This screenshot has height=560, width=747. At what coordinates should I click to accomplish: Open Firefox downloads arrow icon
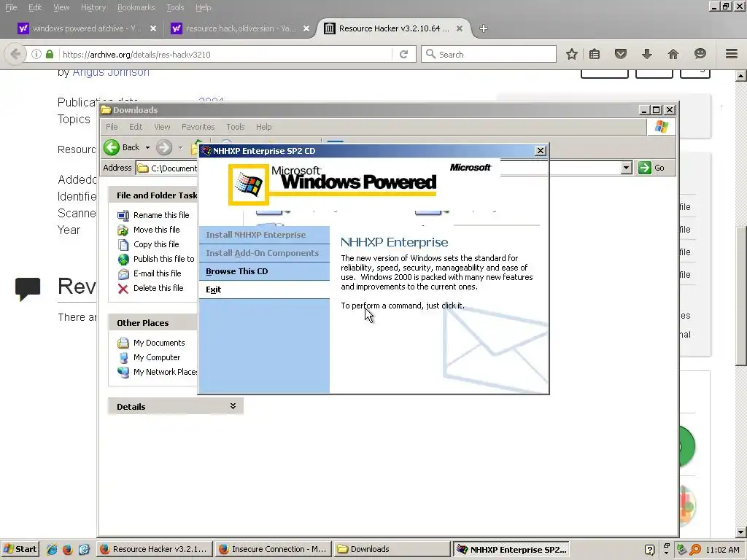point(646,54)
